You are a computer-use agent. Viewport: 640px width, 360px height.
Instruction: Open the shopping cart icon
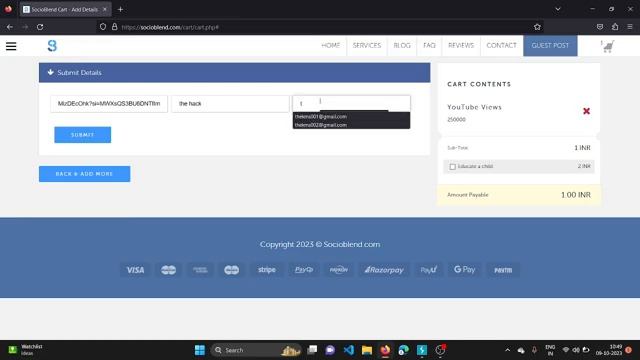pos(608,46)
